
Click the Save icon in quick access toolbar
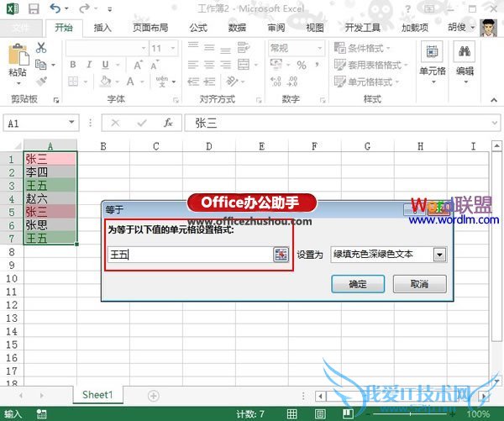tap(34, 8)
